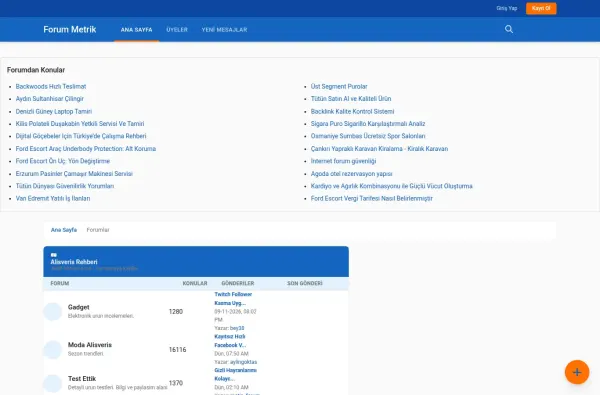Screen dimensions: 600x395
Task: Open the Ana Sayfa navigation tab
Action: (136, 29)
